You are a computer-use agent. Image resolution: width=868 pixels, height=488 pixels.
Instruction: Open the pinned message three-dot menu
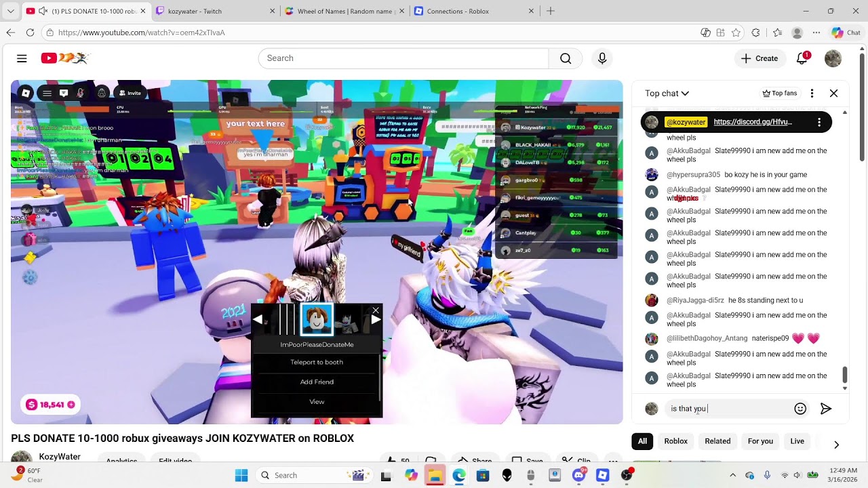pos(819,122)
